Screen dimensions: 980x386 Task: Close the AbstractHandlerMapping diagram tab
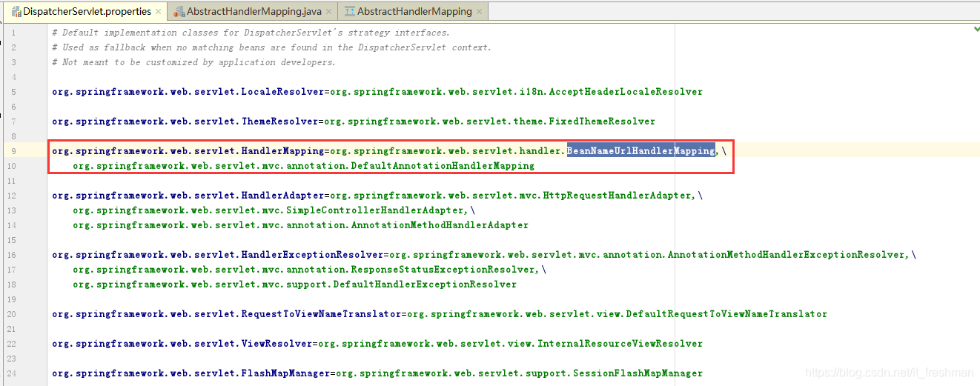click(x=480, y=12)
